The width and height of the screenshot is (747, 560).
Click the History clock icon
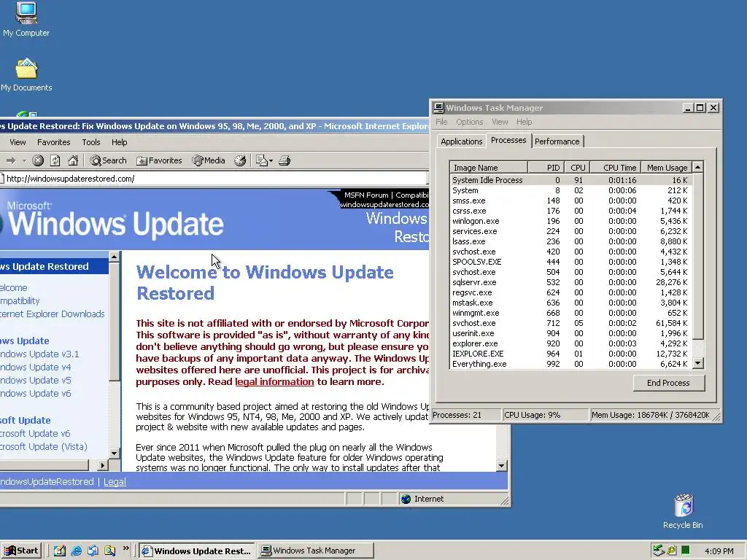(240, 161)
